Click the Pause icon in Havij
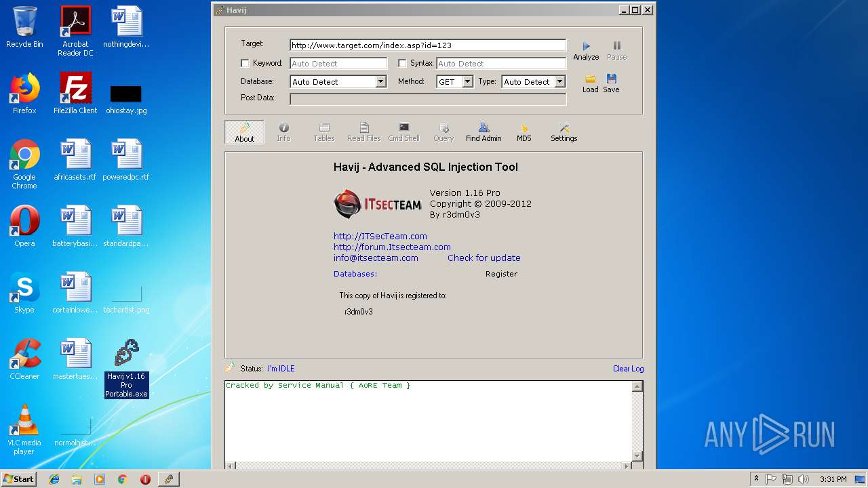The width and height of the screenshot is (868, 488). click(x=617, y=45)
